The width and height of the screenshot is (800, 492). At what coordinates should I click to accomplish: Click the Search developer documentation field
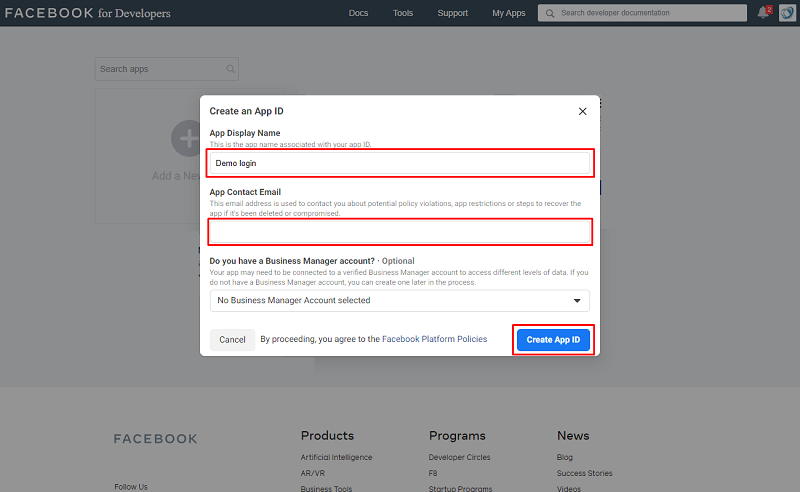(x=642, y=13)
